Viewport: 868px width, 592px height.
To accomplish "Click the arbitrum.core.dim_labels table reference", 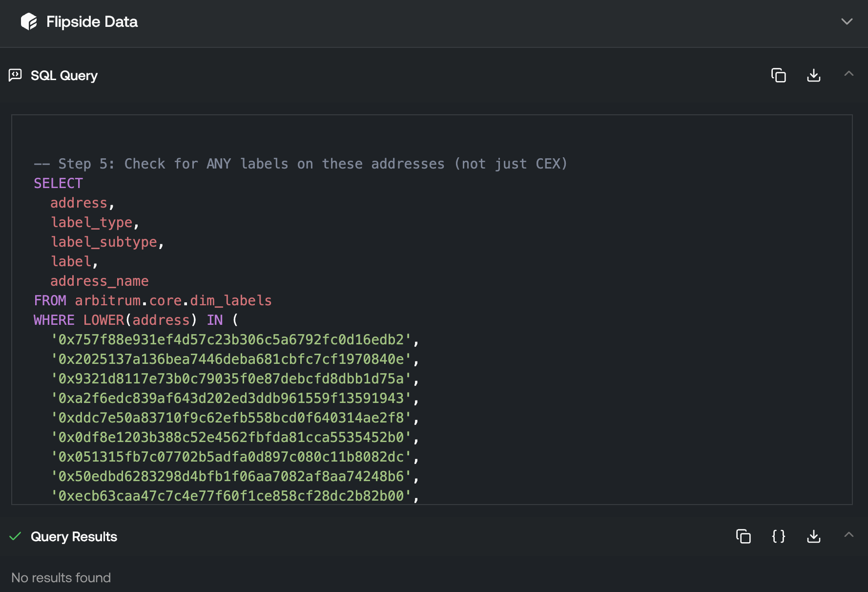I will point(173,300).
